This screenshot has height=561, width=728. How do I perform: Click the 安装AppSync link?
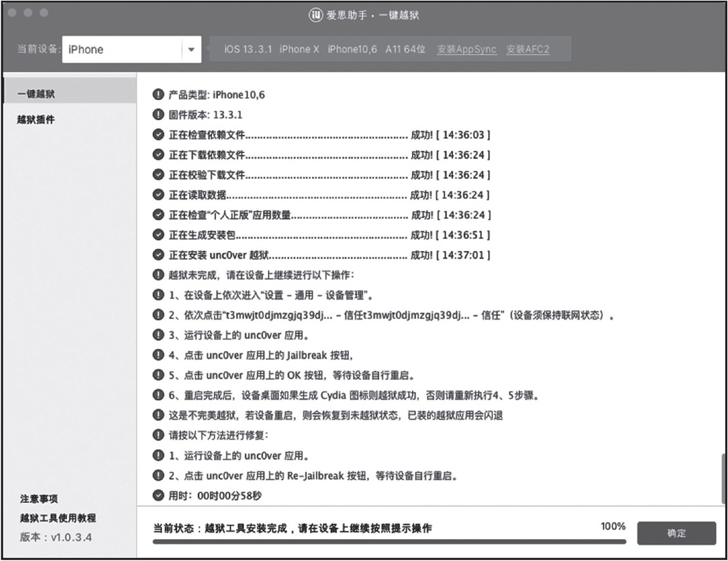[x=466, y=49]
